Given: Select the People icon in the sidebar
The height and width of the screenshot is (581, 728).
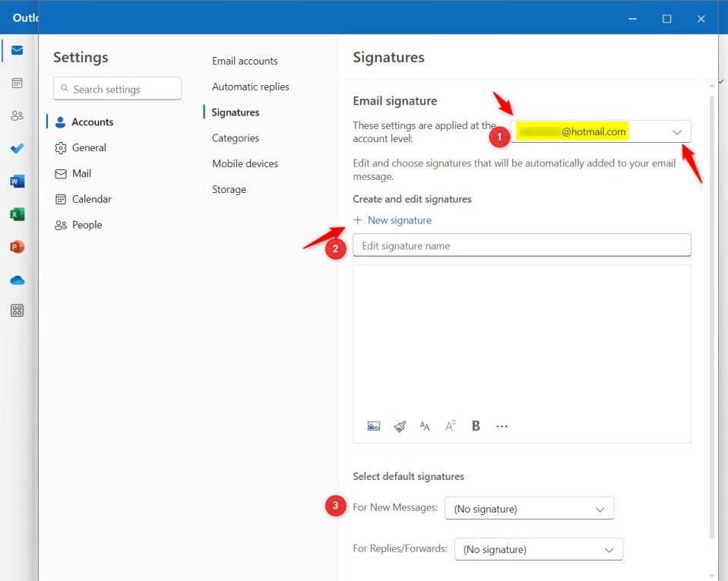Looking at the screenshot, I should tap(17, 115).
